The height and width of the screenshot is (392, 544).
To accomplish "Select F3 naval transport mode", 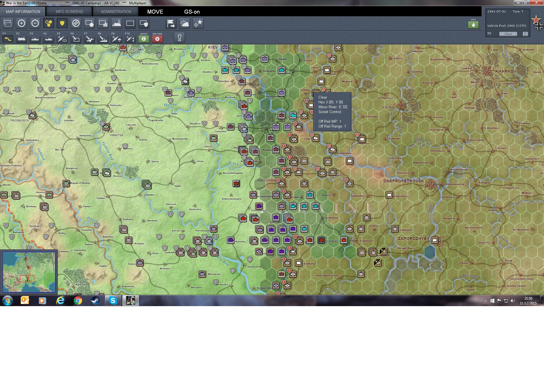I will (x=35, y=39).
